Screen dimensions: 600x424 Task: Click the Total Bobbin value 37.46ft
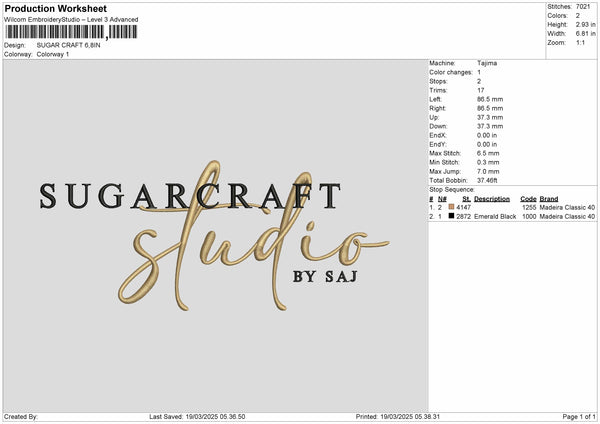(489, 180)
